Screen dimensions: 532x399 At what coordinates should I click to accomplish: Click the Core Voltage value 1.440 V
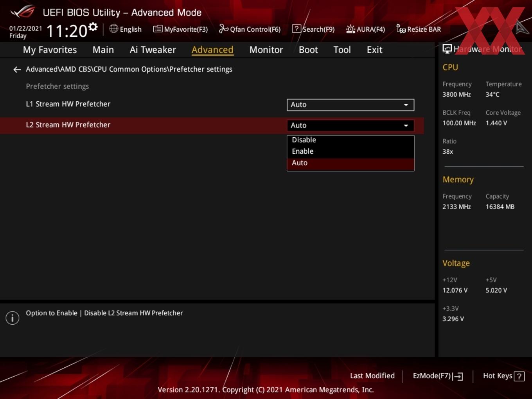pos(496,123)
